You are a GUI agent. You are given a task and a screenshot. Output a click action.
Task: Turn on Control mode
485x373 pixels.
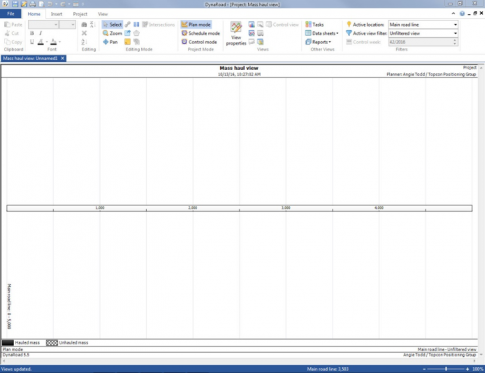(199, 42)
